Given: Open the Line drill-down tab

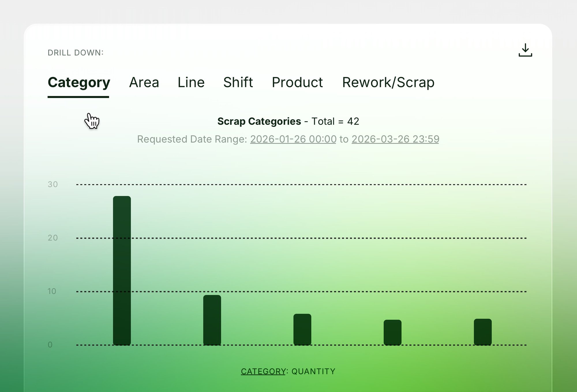Looking at the screenshot, I should [x=191, y=82].
